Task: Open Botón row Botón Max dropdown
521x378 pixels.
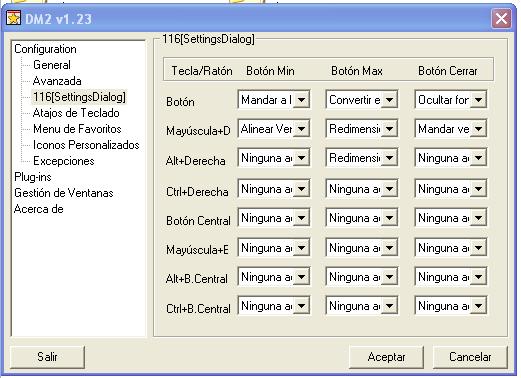Action: pos(362,99)
